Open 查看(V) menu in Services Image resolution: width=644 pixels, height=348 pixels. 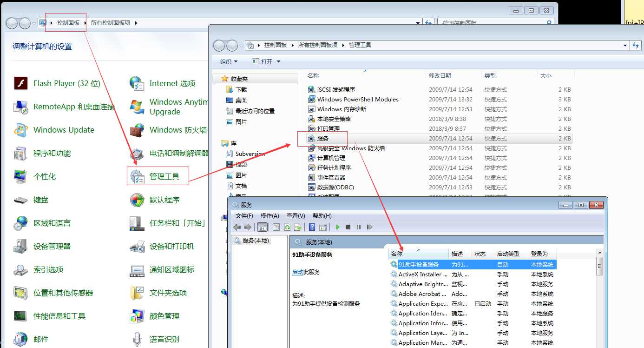pos(296,215)
